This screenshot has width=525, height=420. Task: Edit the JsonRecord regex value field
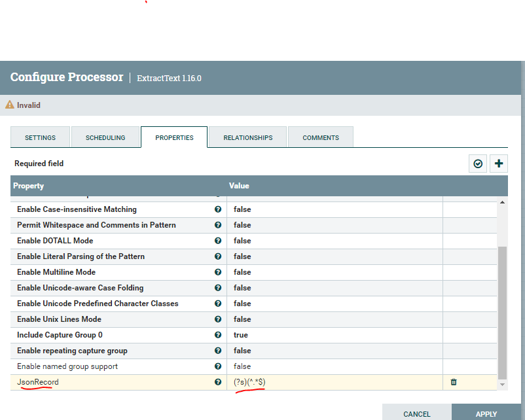tap(334, 382)
